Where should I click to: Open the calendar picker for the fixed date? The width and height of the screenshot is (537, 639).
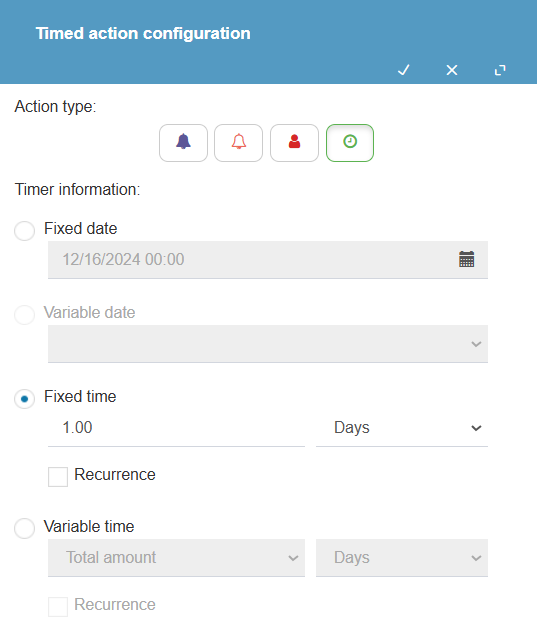point(467,259)
